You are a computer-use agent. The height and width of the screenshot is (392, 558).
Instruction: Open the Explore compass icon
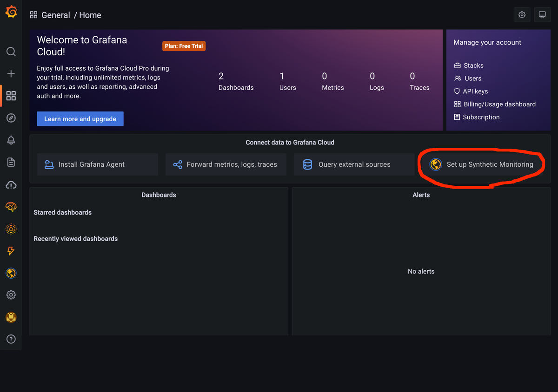click(11, 118)
